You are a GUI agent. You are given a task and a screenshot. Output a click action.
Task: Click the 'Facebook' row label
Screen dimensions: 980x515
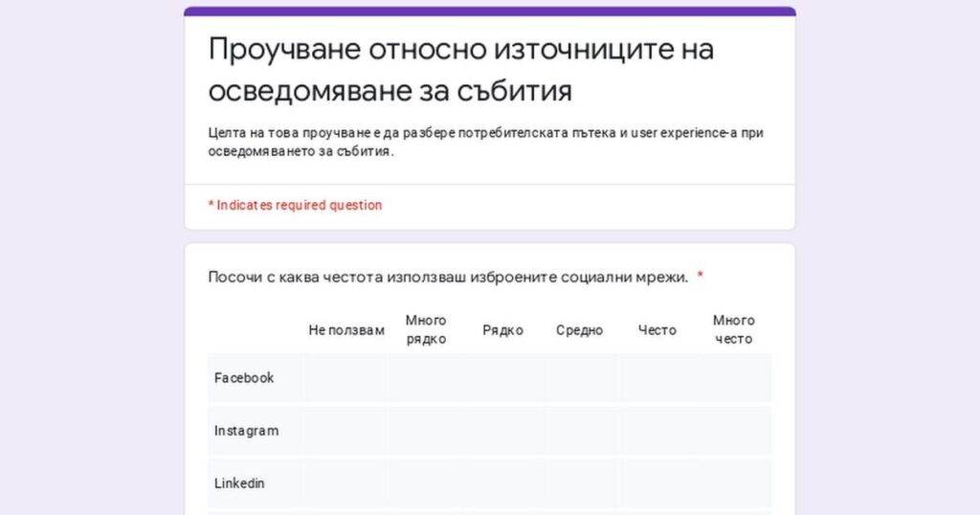244,377
